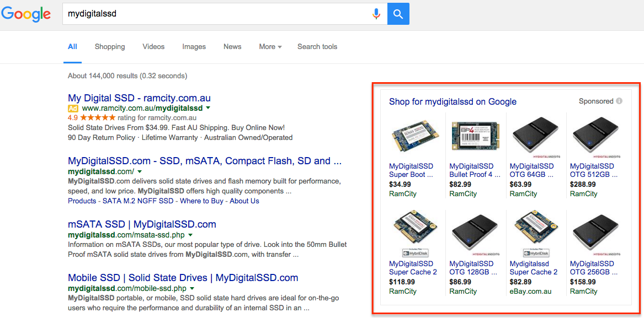This screenshot has width=644, height=318.
Task: Click the $34.99 price
Action: (400, 185)
